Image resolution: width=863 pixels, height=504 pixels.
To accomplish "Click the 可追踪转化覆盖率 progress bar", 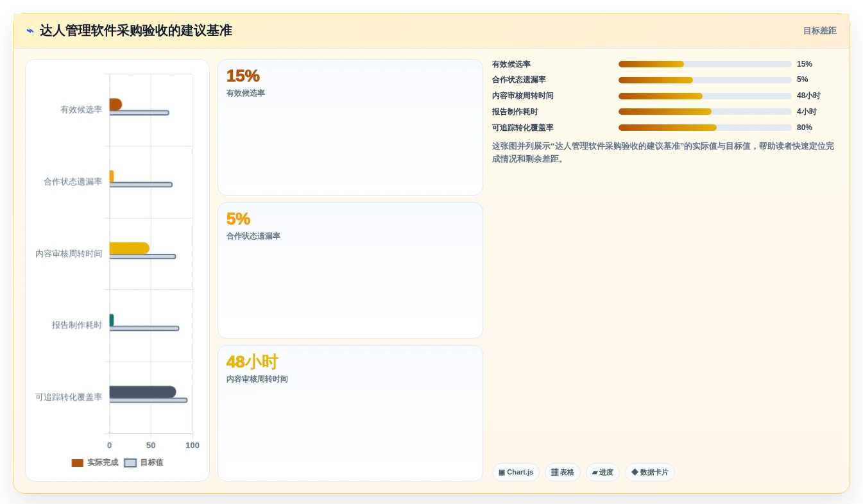I will (705, 128).
